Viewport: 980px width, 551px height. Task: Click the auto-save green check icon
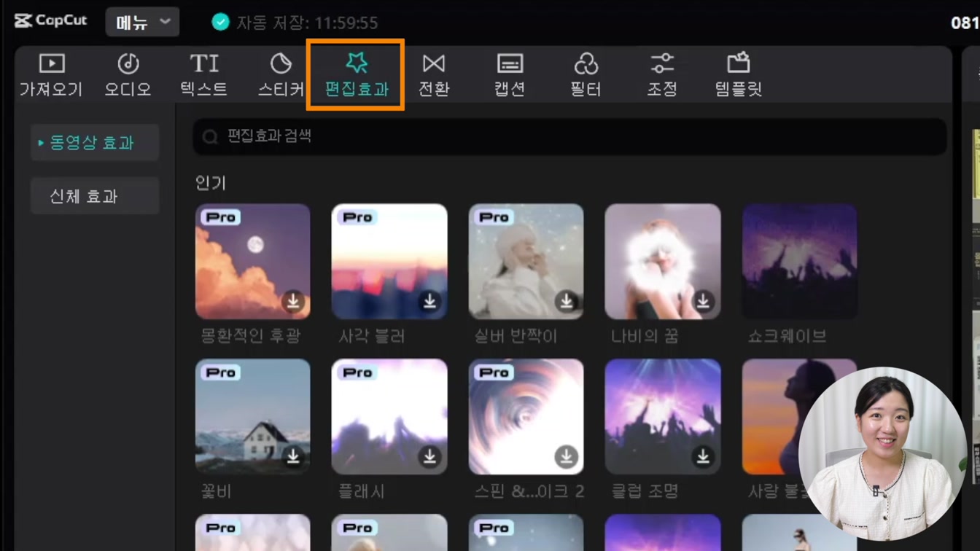(x=220, y=23)
